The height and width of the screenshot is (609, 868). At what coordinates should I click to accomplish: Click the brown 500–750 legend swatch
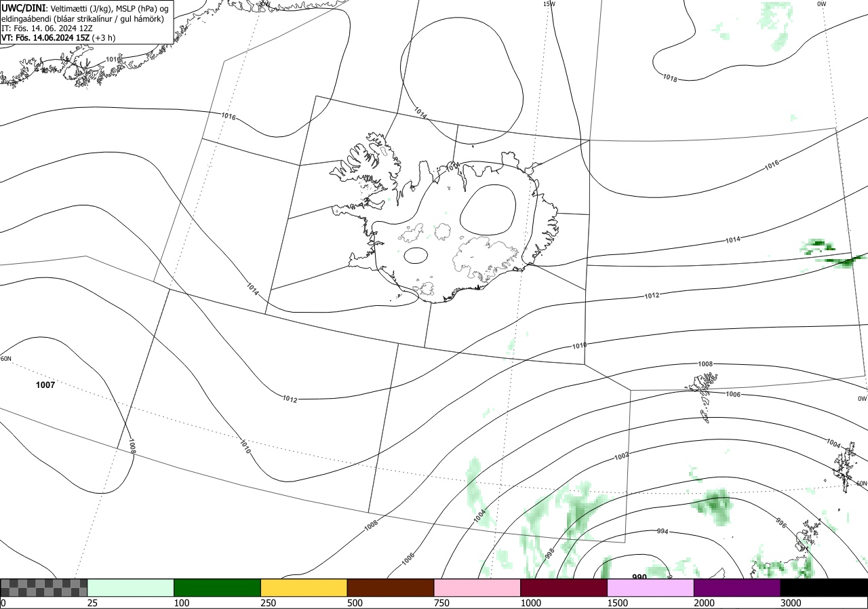(x=391, y=587)
